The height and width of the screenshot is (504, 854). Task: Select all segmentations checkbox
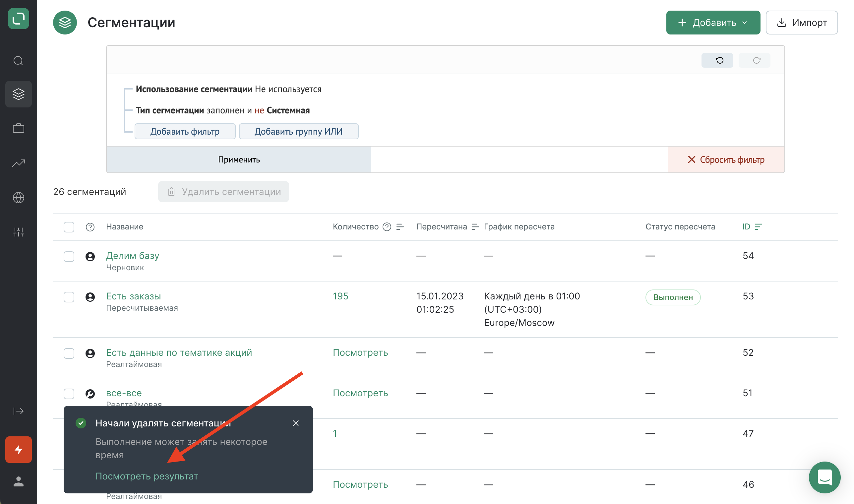coord(69,227)
